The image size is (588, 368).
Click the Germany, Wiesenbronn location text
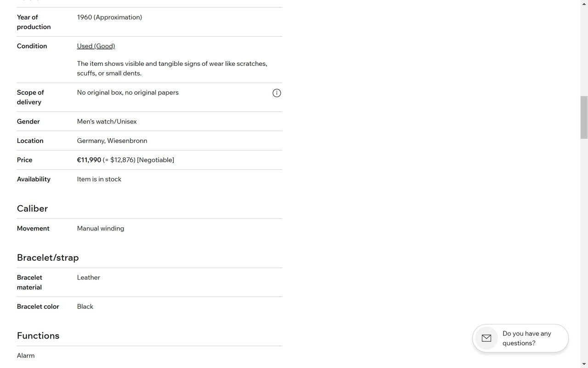point(112,141)
